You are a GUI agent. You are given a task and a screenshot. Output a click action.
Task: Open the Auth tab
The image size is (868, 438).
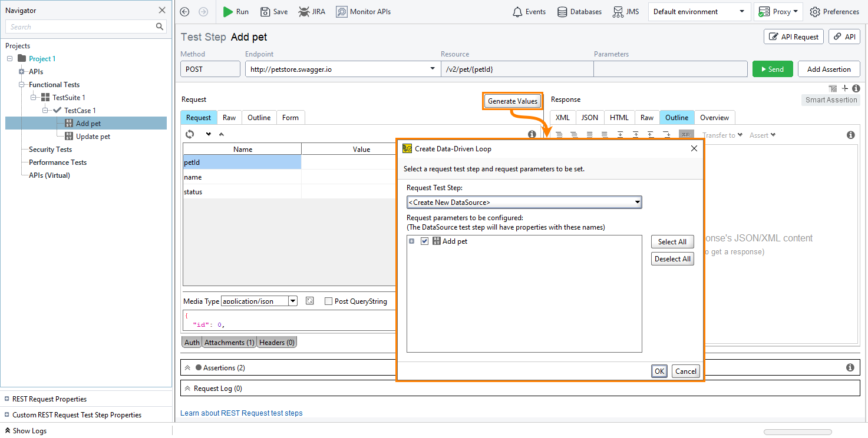coord(192,342)
